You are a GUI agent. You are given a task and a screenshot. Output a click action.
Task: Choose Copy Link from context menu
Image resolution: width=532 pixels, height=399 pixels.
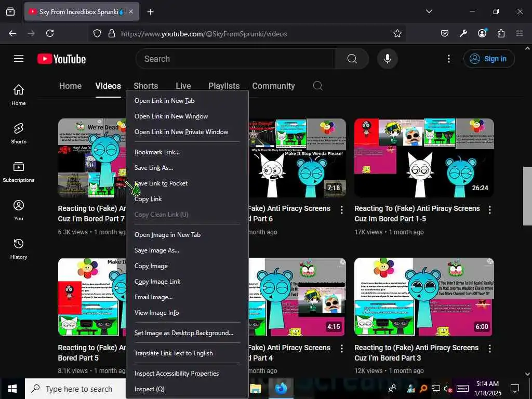tap(187, 199)
